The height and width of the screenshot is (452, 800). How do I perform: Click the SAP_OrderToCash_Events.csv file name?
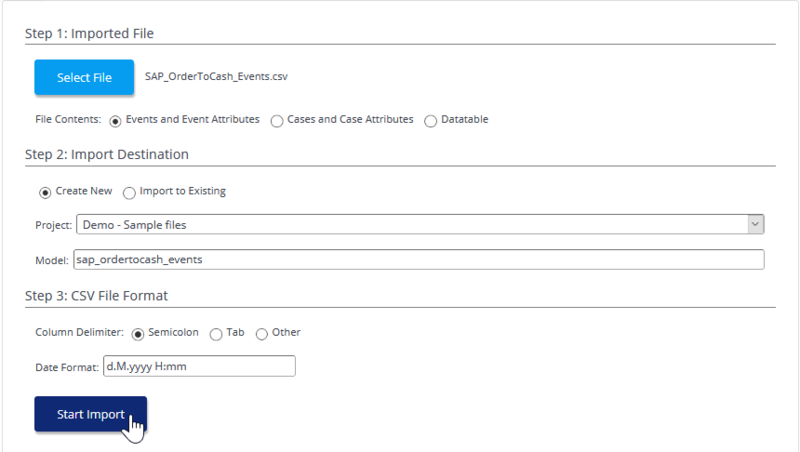[217, 76]
